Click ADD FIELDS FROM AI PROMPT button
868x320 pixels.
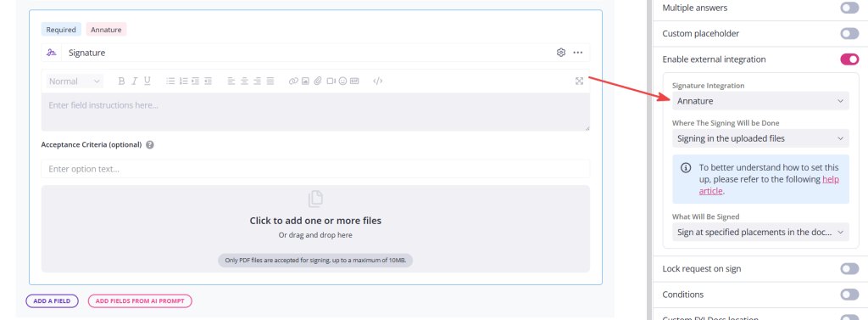click(x=140, y=301)
